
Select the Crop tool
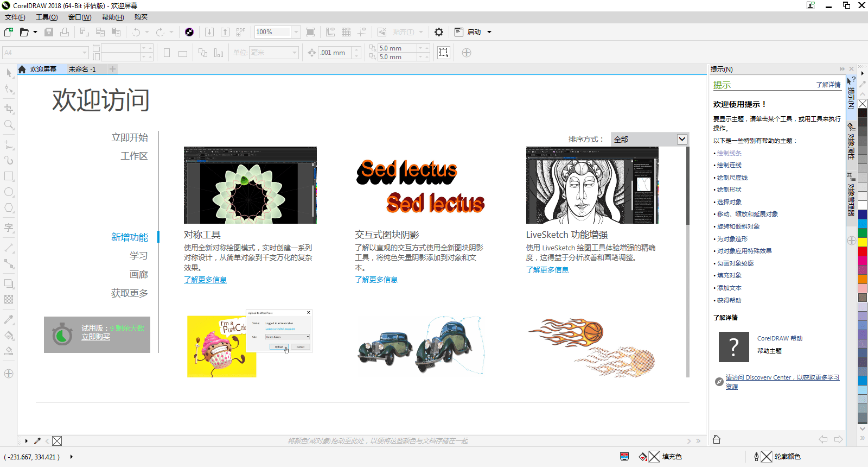click(9, 109)
